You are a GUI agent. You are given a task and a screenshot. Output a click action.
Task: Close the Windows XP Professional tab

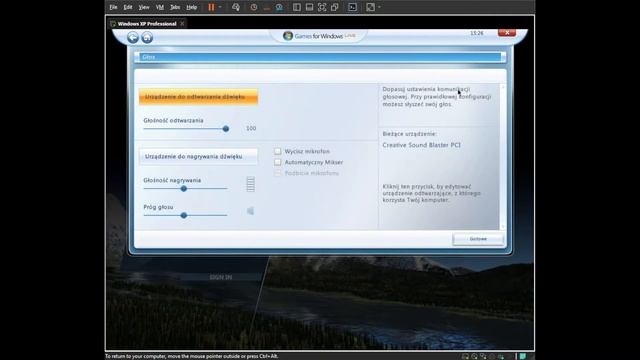[x=182, y=23]
